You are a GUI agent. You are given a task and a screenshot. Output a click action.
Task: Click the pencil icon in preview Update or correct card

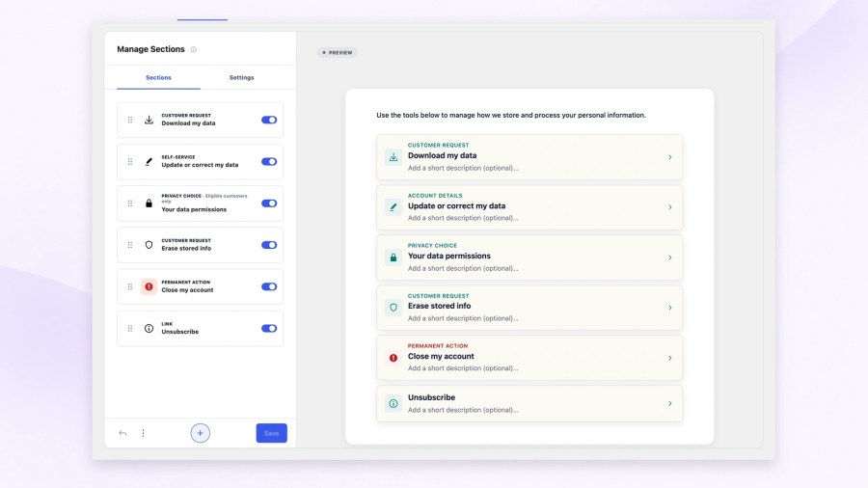tap(393, 207)
